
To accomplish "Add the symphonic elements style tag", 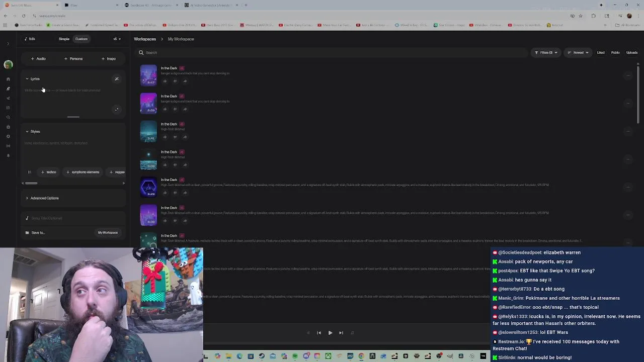I will point(83,172).
